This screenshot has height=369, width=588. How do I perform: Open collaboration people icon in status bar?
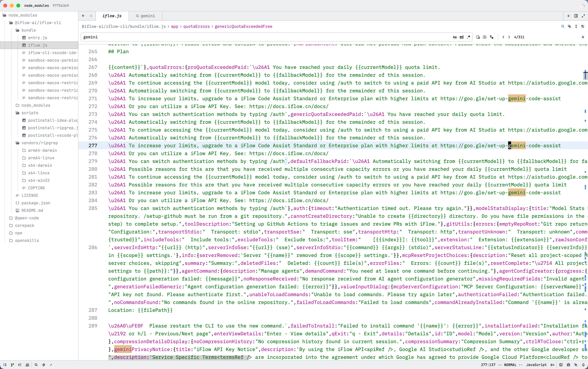[28, 365]
